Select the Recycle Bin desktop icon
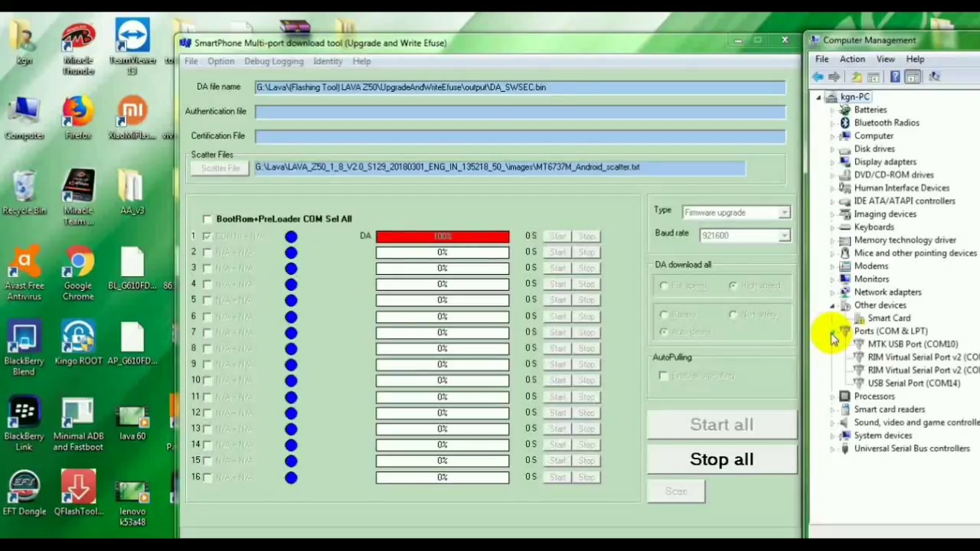Viewport: 980px width, 551px height. coord(24,193)
